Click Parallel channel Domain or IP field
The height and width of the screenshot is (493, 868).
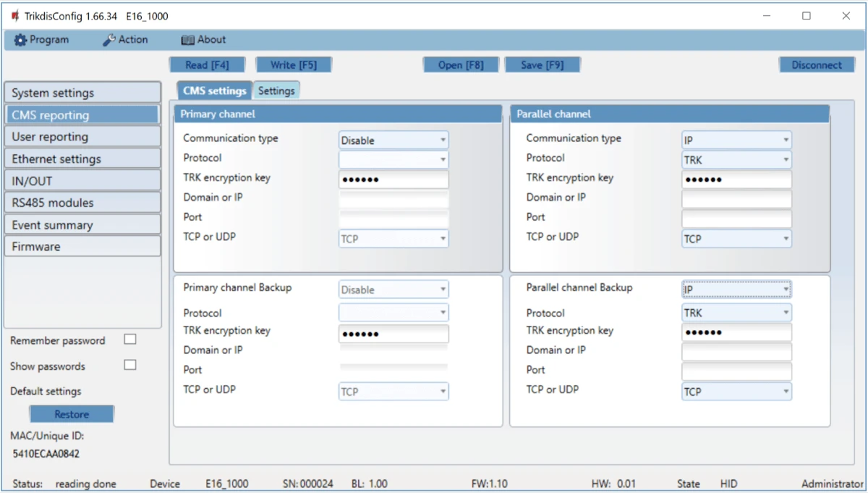[736, 199]
